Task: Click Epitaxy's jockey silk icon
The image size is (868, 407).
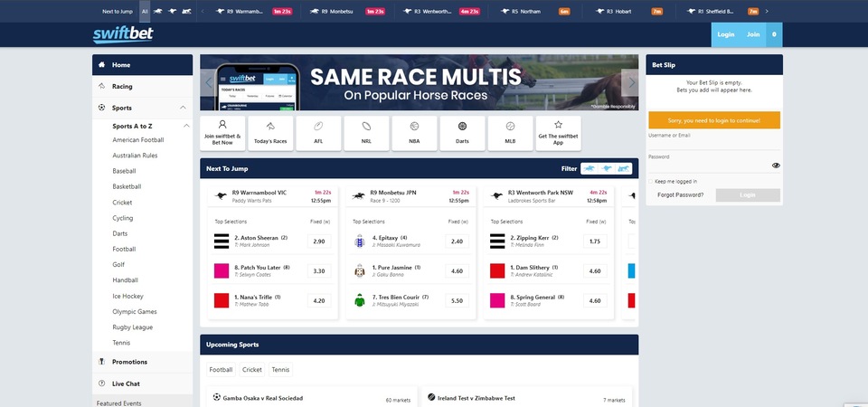Action: 360,241
